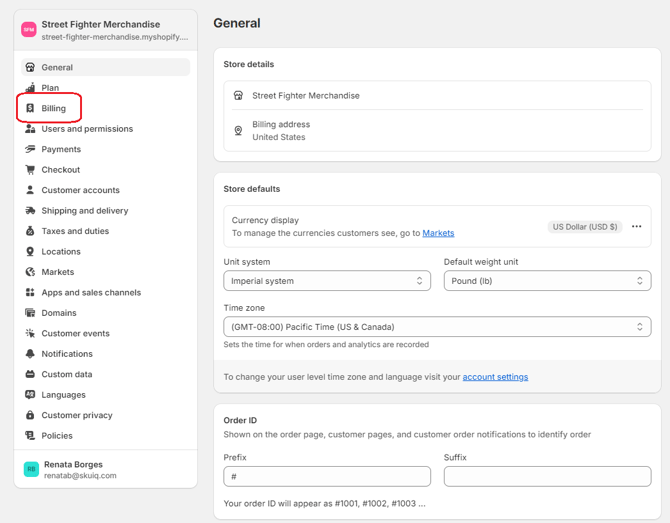Click the Users and permissions icon
The height and width of the screenshot is (523, 670).
pos(30,129)
